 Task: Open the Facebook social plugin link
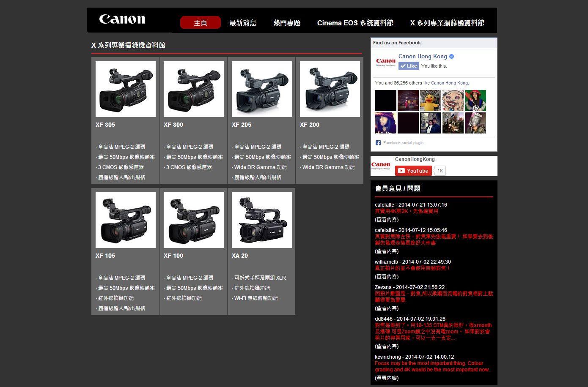coord(403,143)
